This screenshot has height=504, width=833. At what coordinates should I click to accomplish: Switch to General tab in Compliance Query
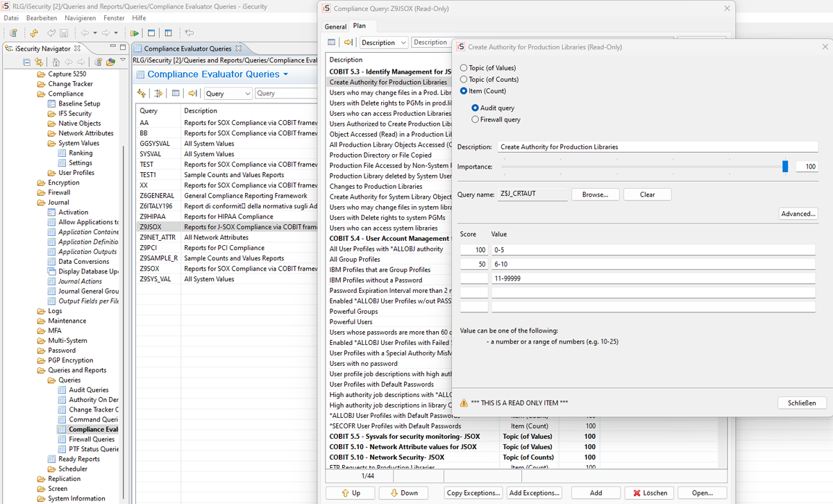[335, 27]
